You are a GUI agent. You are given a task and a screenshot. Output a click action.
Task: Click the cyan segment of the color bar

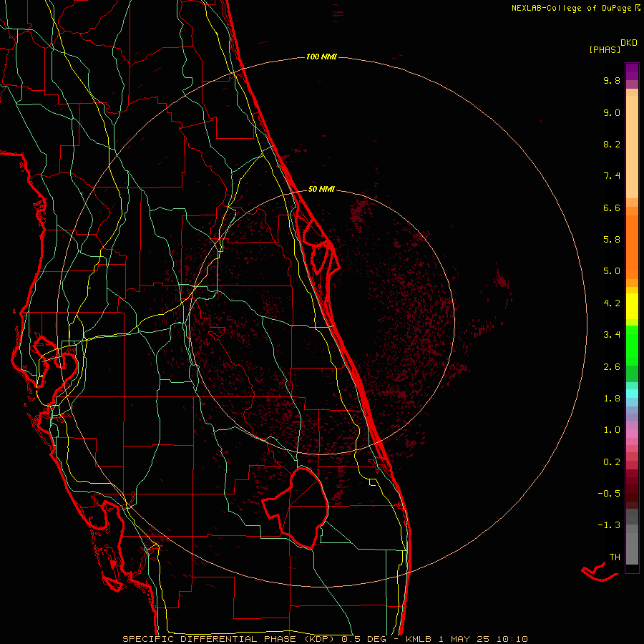tap(632, 394)
